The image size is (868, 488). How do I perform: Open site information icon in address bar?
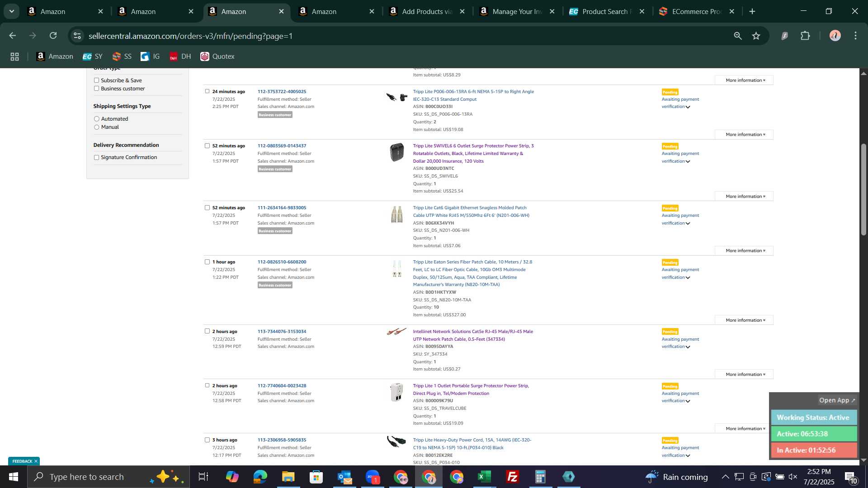pyautogui.click(x=77, y=36)
